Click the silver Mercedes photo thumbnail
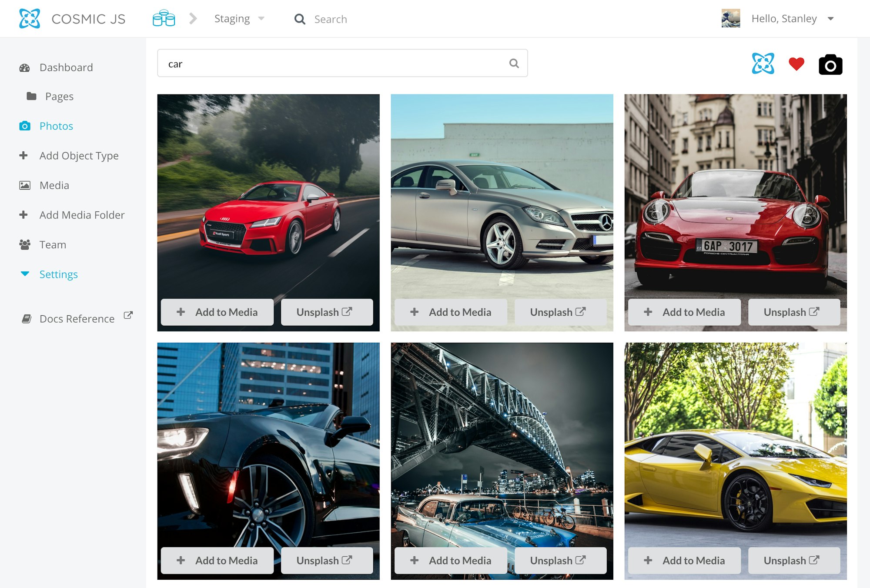 tap(502, 196)
